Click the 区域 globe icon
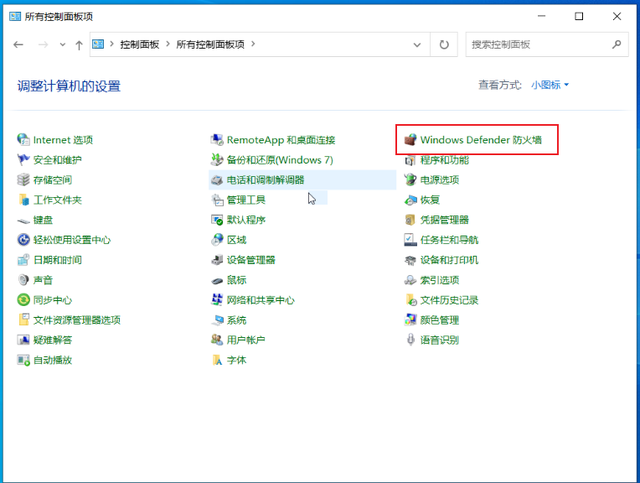 pyautogui.click(x=217, y=240)
